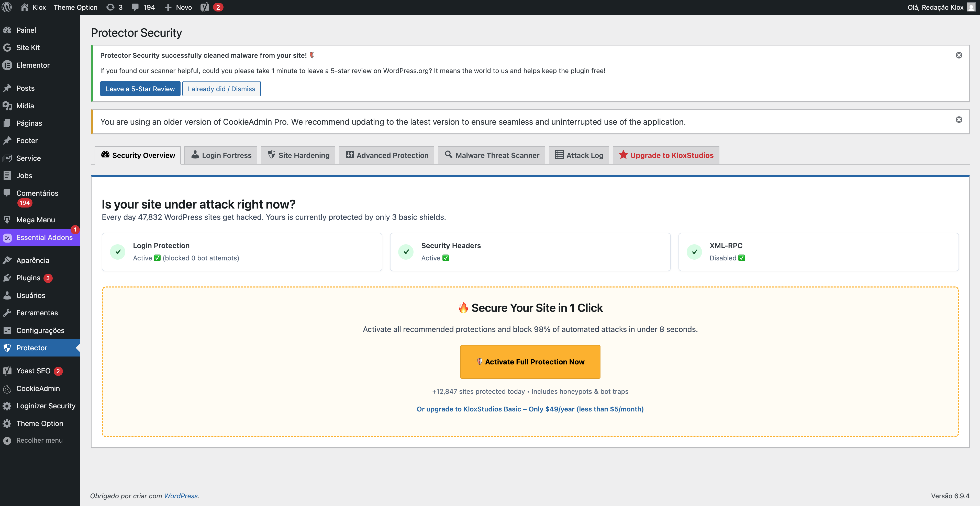Click the Protector Security page heading
The image size is (980, 506).
tap(137, 33)
